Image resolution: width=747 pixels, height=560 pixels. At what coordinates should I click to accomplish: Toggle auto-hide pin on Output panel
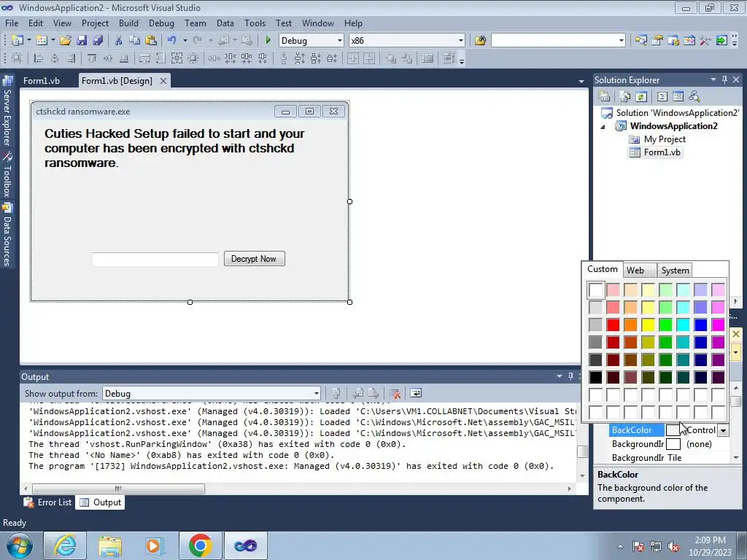click(570, 376)
